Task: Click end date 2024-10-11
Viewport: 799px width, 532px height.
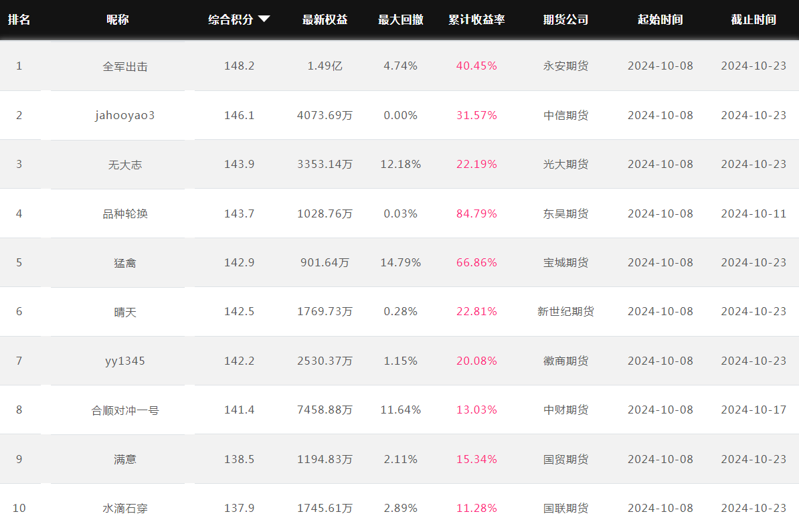Action: pyautogui.click(x=753, y=213)
